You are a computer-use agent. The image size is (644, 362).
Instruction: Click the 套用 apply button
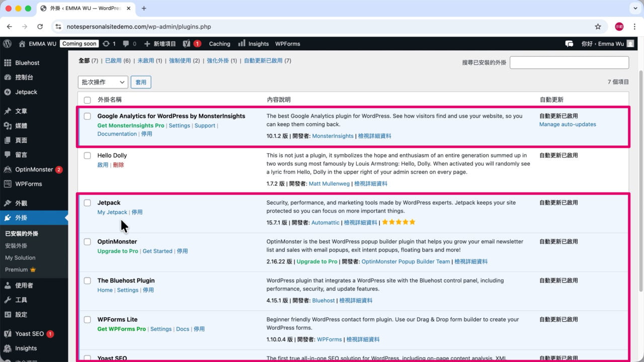click(x=141, y=82)
